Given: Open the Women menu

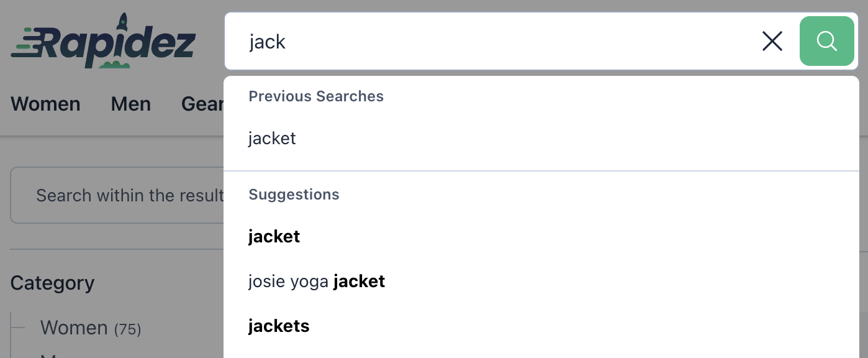Looking at the screenshot, I should tap(45, 104).
